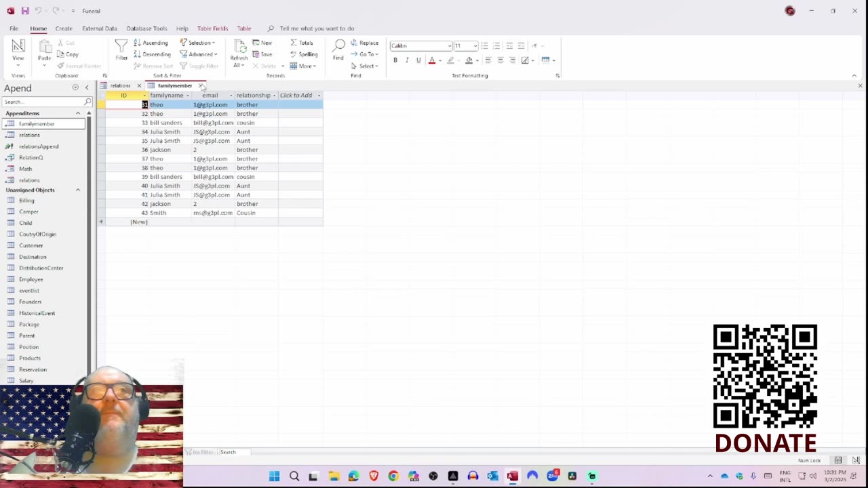Open the font size combo box

[x=466, y=45]
